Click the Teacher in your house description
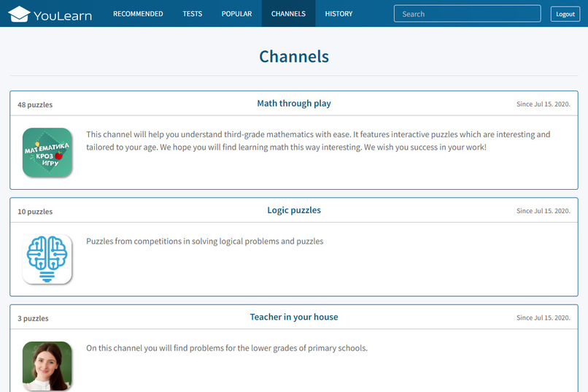 pyautogui.click(x=227, y=348)
